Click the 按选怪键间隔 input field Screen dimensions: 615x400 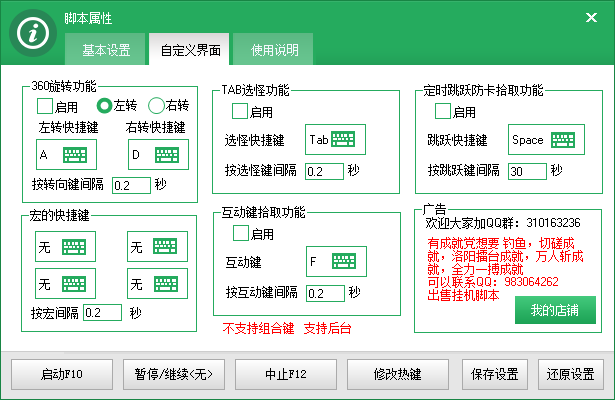(324, 171)
